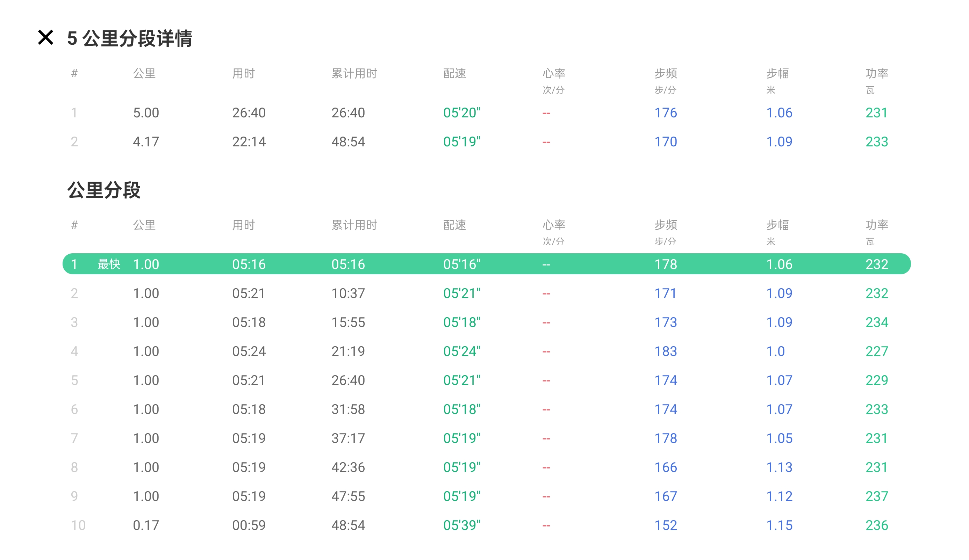This screenshot has height=560, width=969.
Task: Click the 5 公里分段详情 page title
Action: (x=130, y=38)
